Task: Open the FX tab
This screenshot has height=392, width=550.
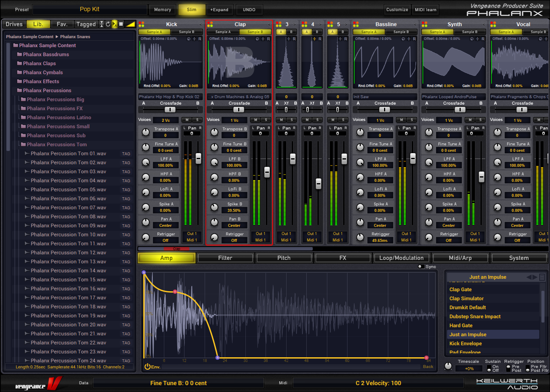Action: (x=343, y=258)
